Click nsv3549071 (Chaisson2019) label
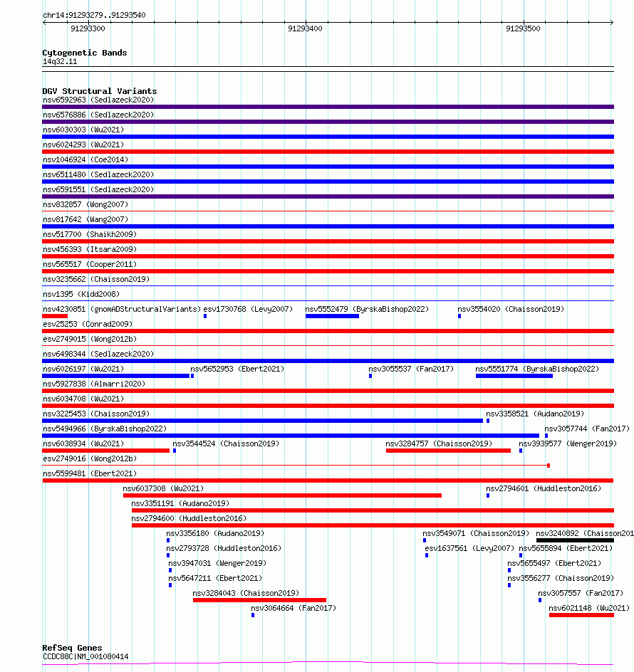This screenshot has width=634, height=672. [476, 534]
